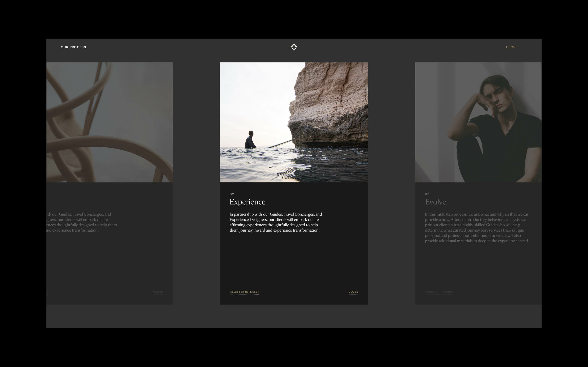Click the grey strip below the cards
This screenshot has width=588, height=367.
[x=294, y=316]
